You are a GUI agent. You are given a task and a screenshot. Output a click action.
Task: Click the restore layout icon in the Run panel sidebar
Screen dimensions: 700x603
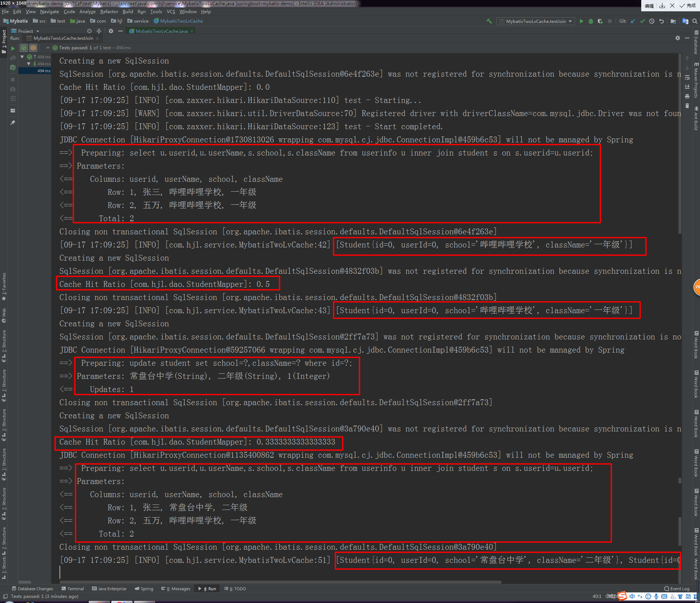coord(13,110)
